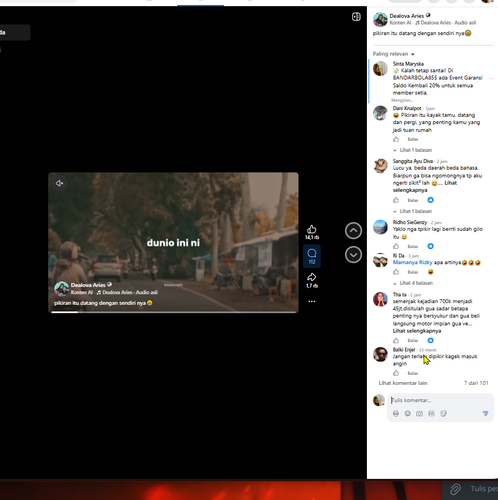Expand Lihat 1 balasan under Sanggita Ayu Diva
The width and height of the screenshot is (498, 500).
413,211
